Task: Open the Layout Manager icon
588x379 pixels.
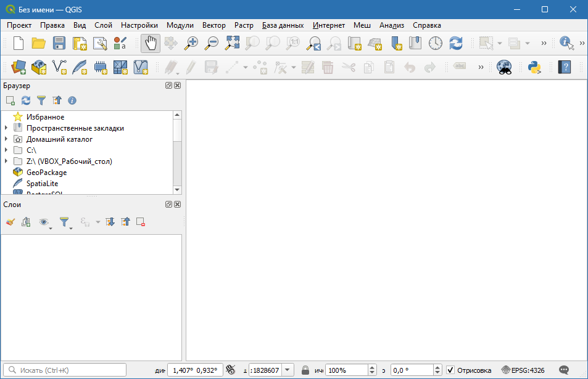Action: 100,43
